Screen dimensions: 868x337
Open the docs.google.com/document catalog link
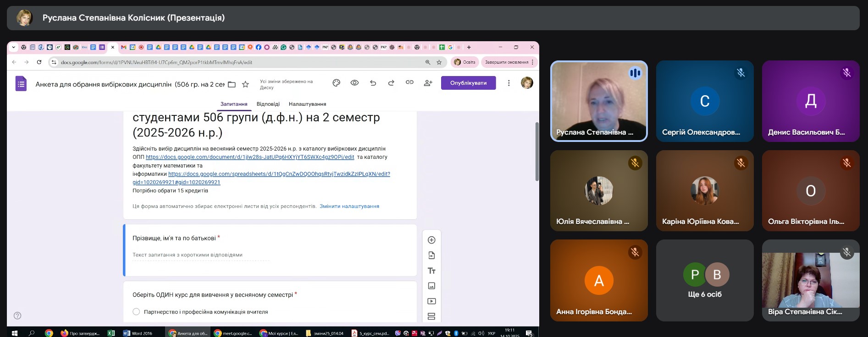tap(250, 157)
